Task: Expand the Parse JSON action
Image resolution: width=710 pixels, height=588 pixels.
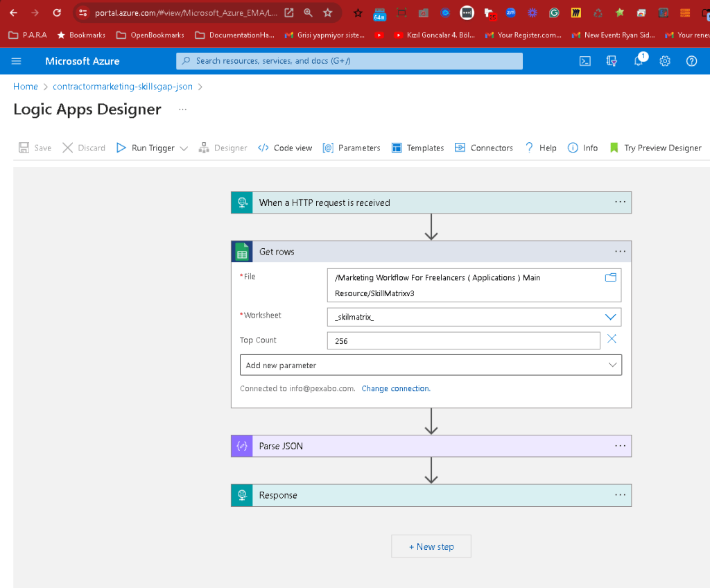Action: (431, 446)
